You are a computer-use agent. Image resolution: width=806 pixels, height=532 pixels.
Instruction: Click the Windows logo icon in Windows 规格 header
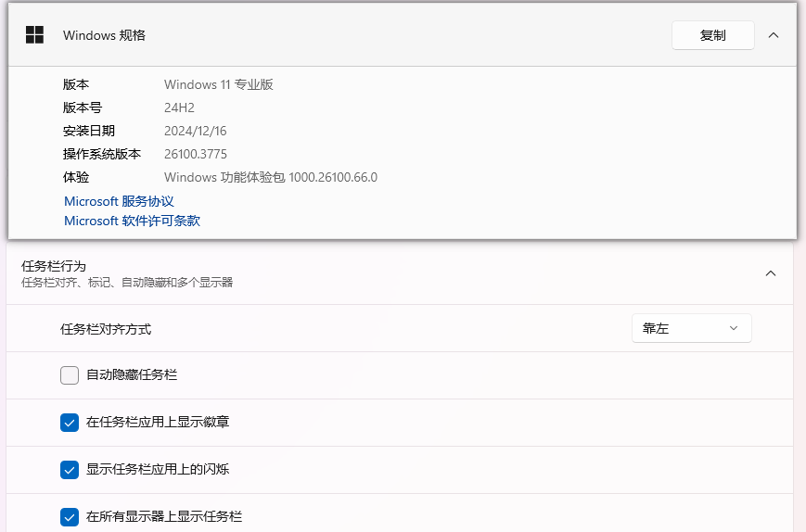[34, 35]
